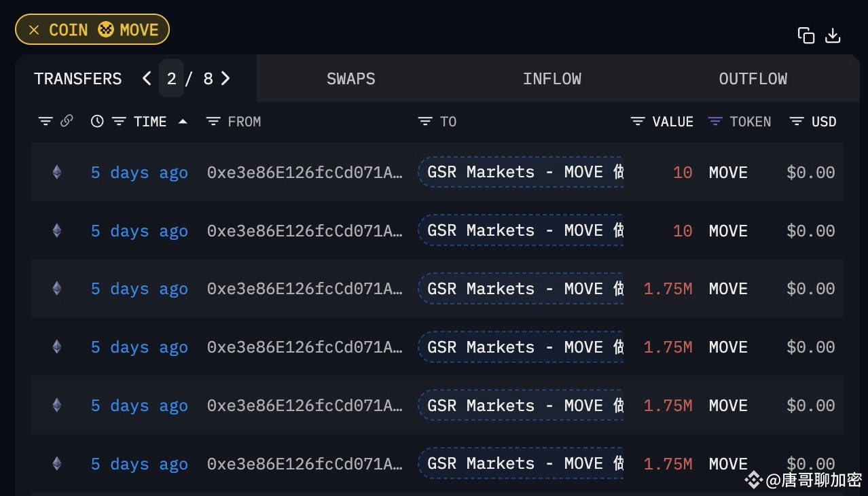This screenshot has height=496, width=868.
Task: Click the Ethereum chain icon on the first row
Action: (x=56, y=172)
